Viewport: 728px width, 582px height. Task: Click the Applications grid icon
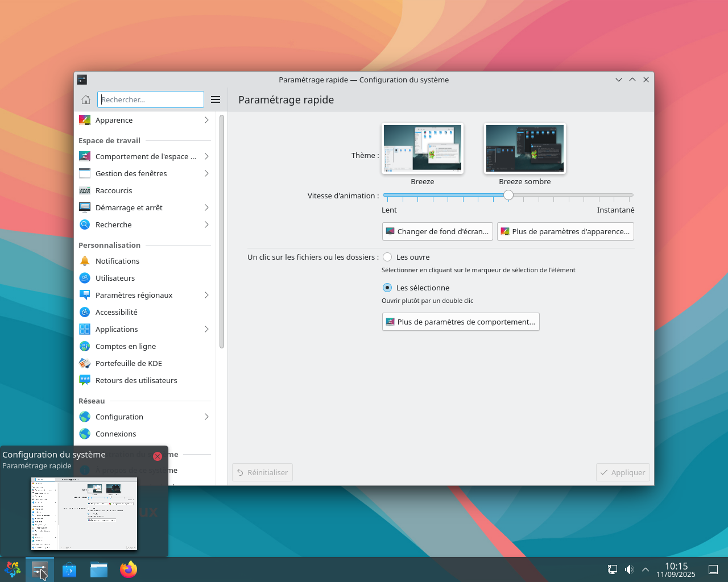tap(85, 329)
